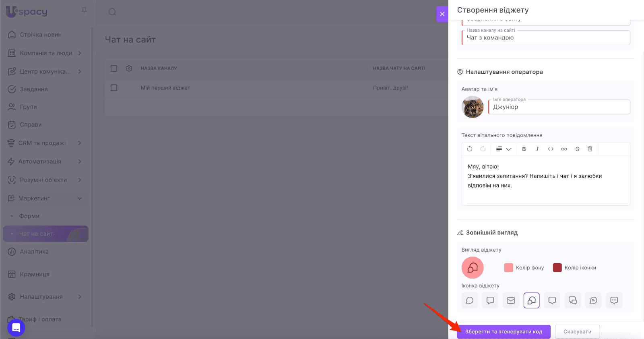Click 'Мій перший віджет' channel name
The width and height of the screenshot is (644, 339).
pos(165,88)
